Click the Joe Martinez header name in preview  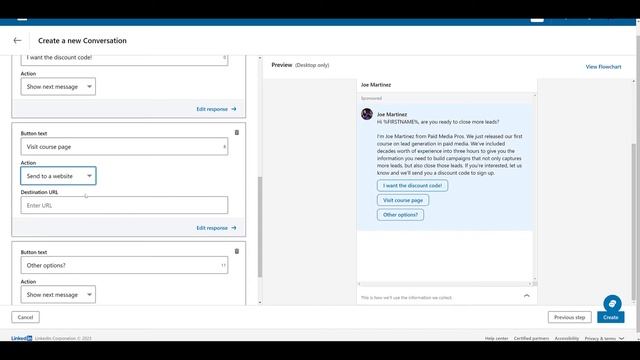pyautogui.click(x=376, y=85)
